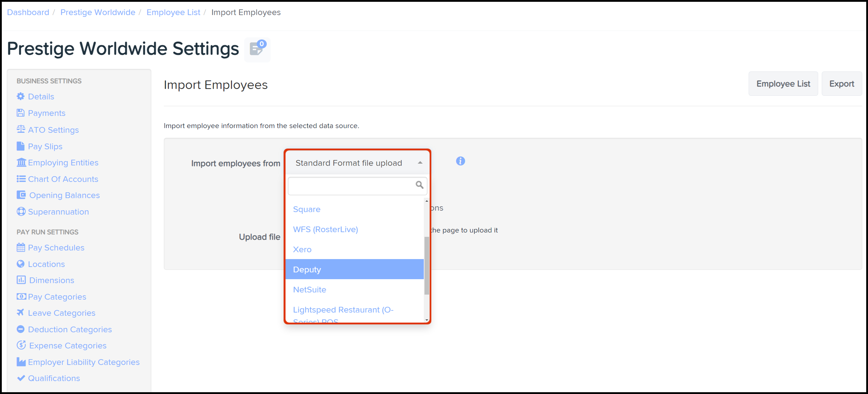Click the blue info icon near dropdown
This screenshot has height=394, width=868.
pyautogui.click(x=460, y=161)
